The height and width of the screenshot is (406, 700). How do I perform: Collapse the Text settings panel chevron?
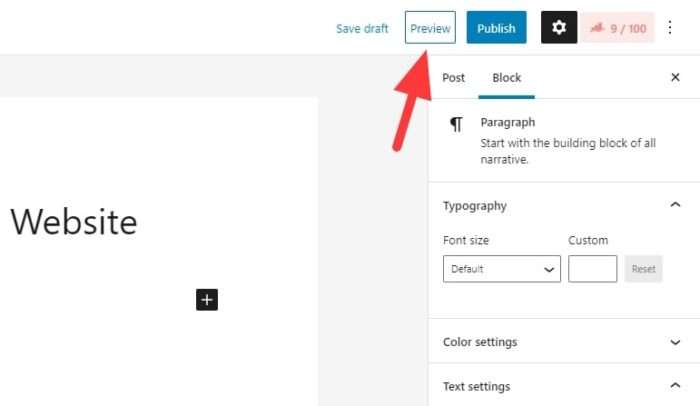[675, 385]
